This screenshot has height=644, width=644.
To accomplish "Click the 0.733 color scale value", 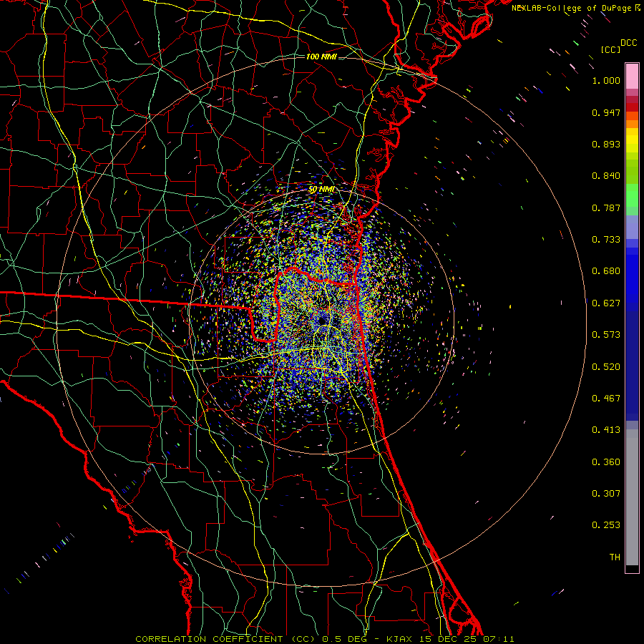I will click(x=606, y=240).
